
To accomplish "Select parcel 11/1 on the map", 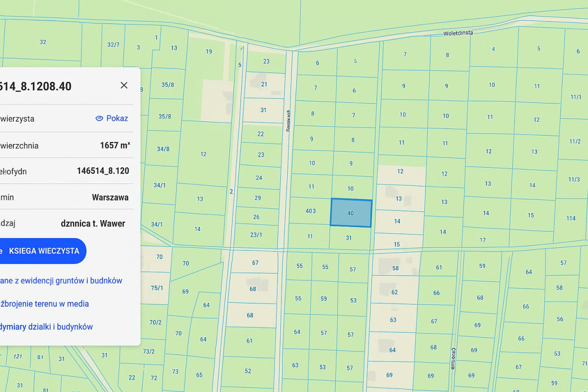I will pyautogui.click(x=576, y=97).
